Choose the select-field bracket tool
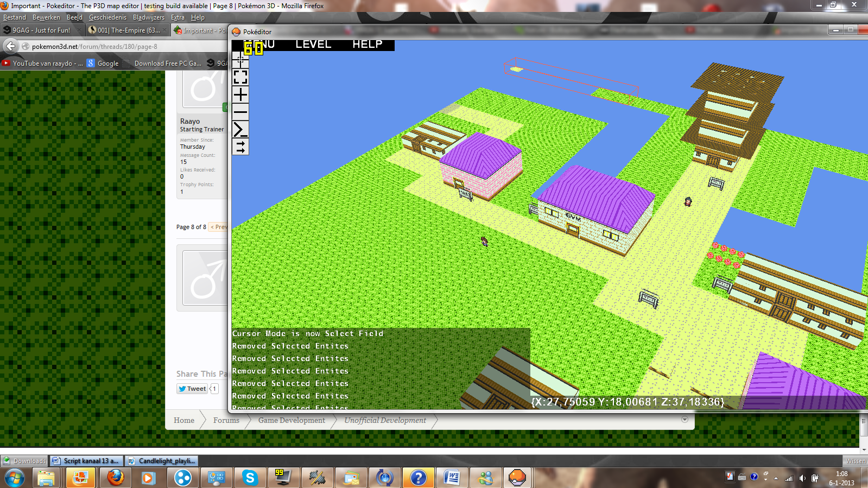868x488 pixels. 240,77
